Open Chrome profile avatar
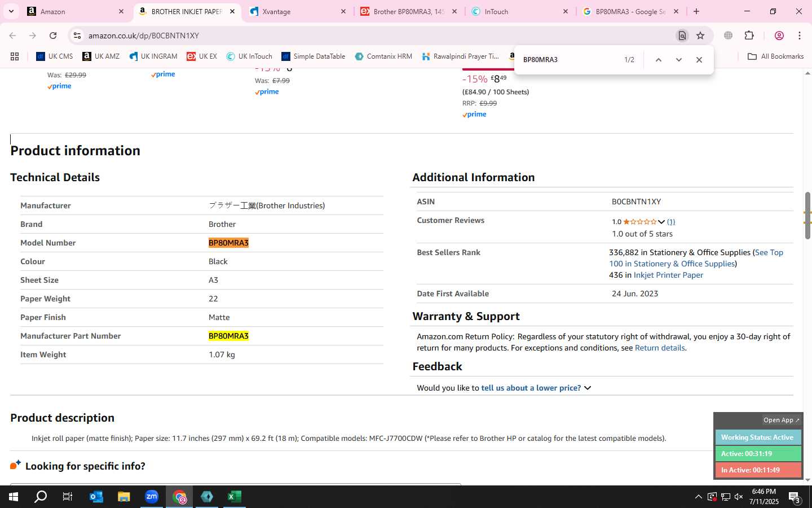 tap(779, 36)
